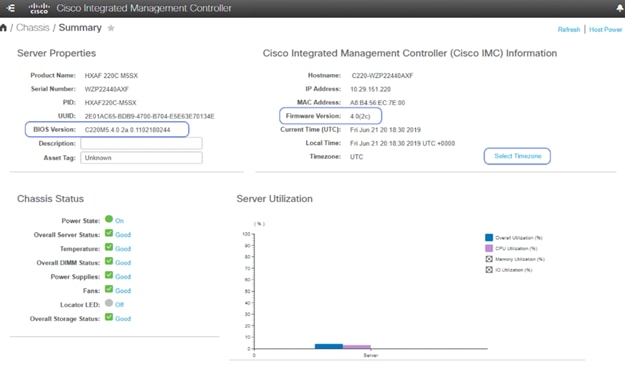Image resolution: width=625 pixels, height=376 pixels.
Task: Click Server Utilization heading
Action: click(274, 199)
